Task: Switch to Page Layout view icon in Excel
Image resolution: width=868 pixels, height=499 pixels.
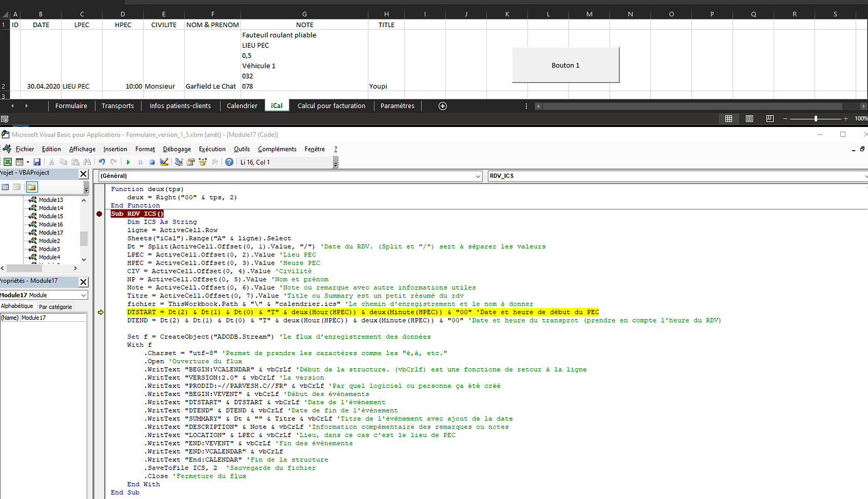Action: (x=749, y=118)
